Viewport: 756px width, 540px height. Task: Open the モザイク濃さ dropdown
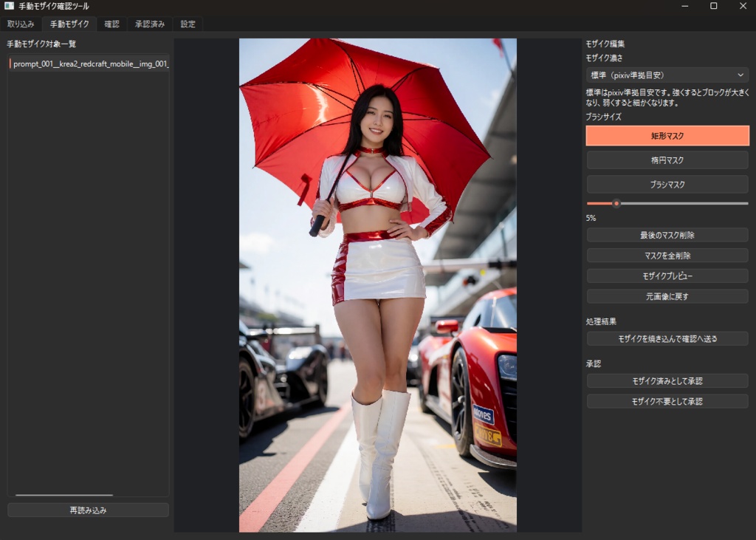coord(667,75)
